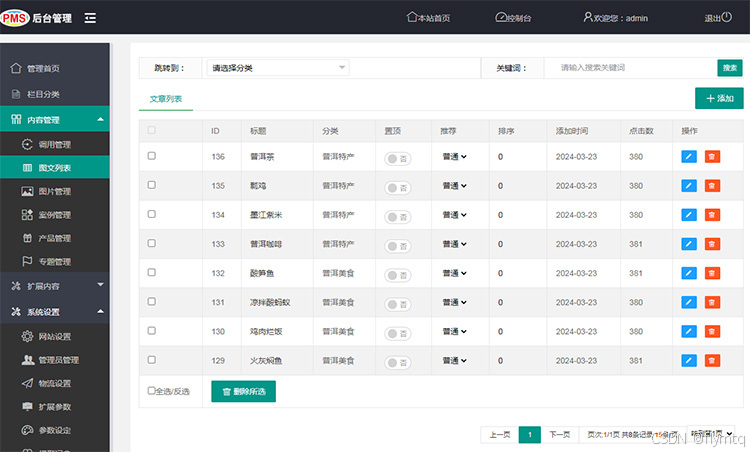Go to 上一页 previous page
This screenshot has height=452, width=750.
[x=499, y=434]
